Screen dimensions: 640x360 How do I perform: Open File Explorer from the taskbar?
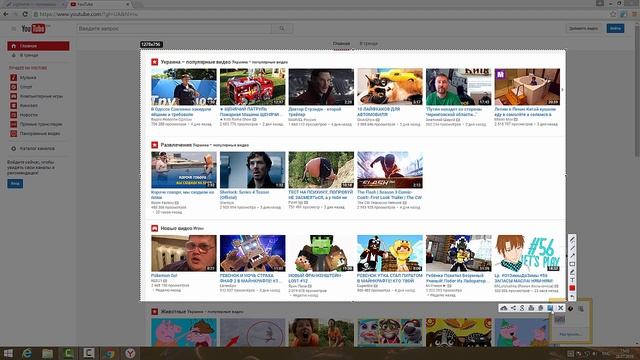pyautogui.click(x=48, y=353)
